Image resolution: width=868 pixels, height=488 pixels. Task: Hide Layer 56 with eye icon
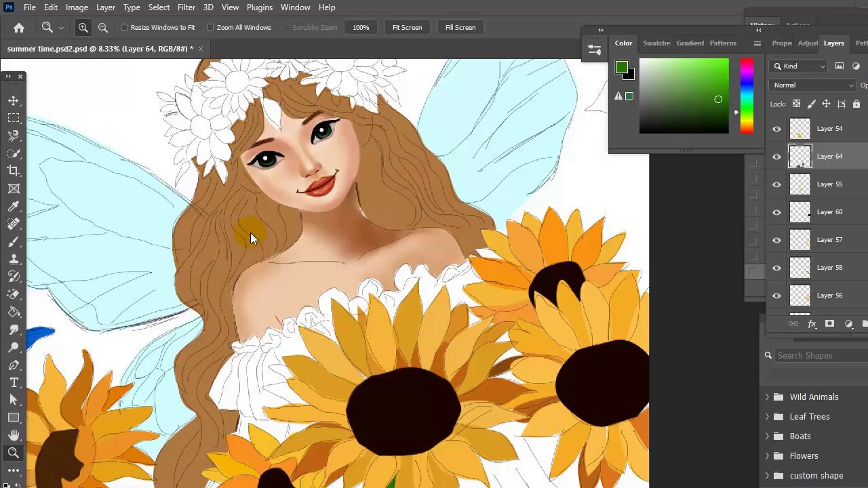[777, 296]
